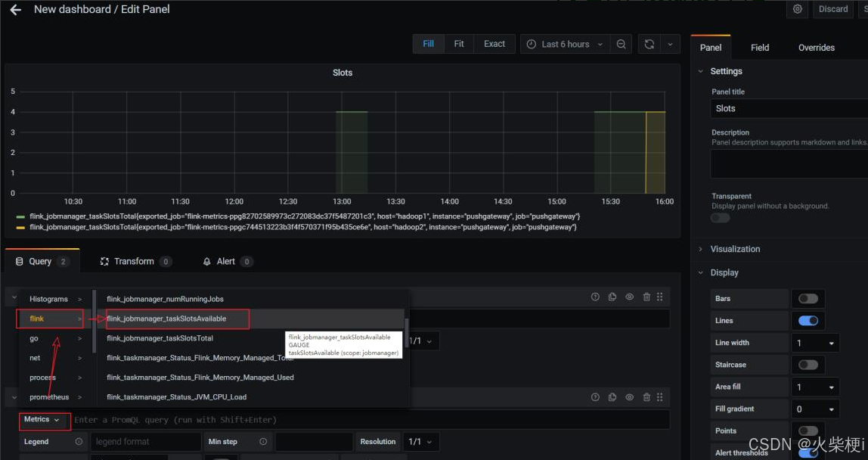The height and width of the screenshot is (460, 868).
Task: Open the Histograms metrics category
Action: click(x=54, y=299)
